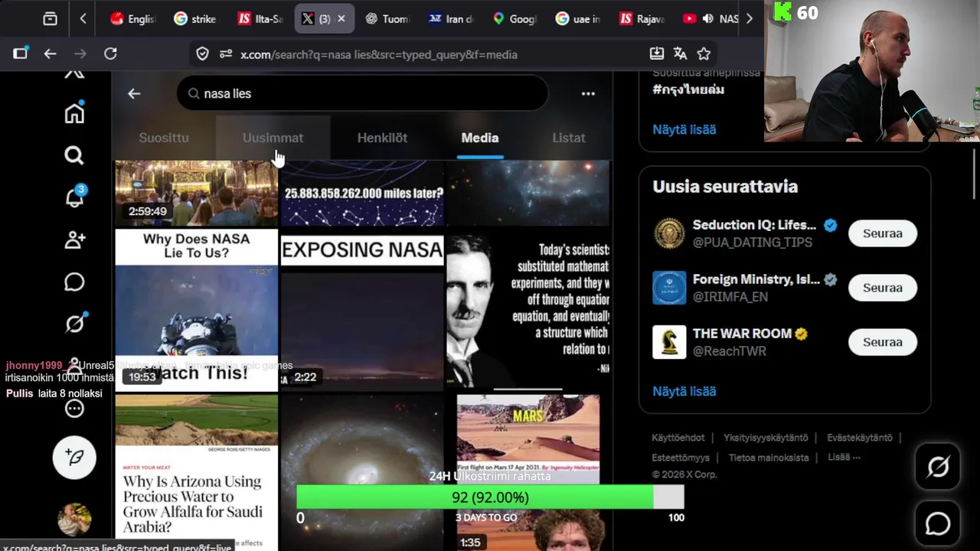The width and height of the screenshot is (980, 551).
Task: Switch to Listat tab
Action: click(569, 138)
